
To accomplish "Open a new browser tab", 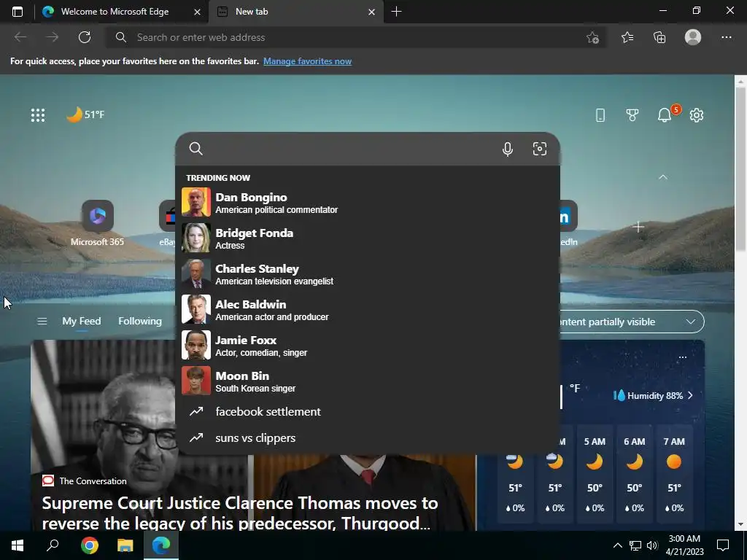I will (396, 12).
